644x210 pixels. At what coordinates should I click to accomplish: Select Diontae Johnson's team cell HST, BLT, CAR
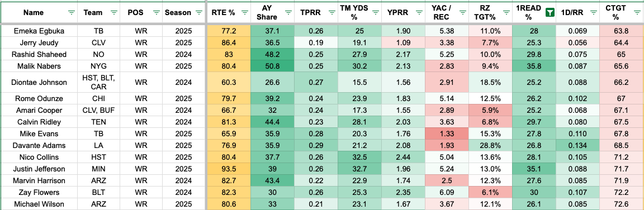click(x=99, y=83)
